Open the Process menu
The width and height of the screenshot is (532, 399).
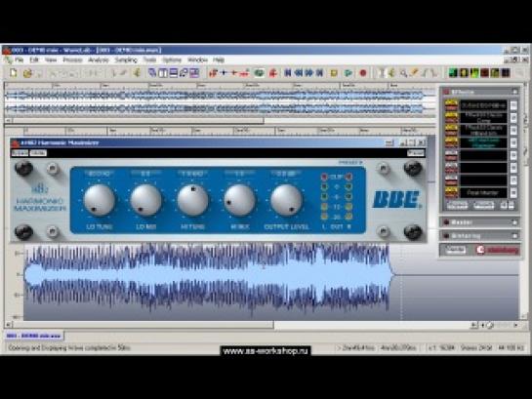pyautogui.click(x=72, y=60)
